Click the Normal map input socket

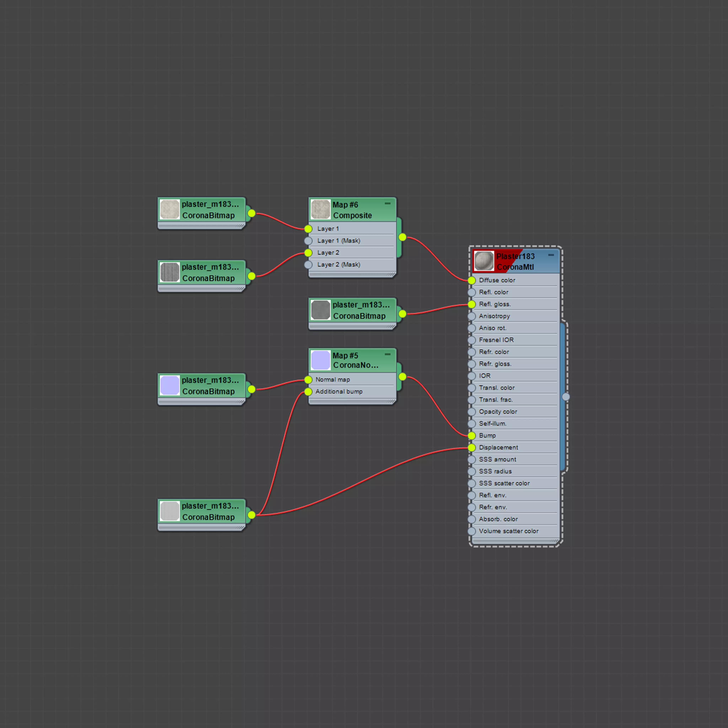pyautogui.click(x=308, y=379)
